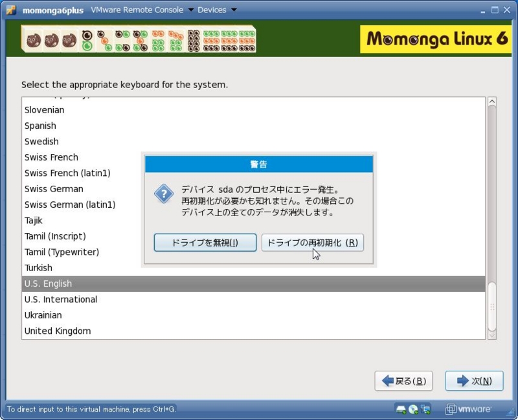This screenshot has height=420, width=518.
Task: Select United Kingdom keyboard layout
Action: (253, 331)
